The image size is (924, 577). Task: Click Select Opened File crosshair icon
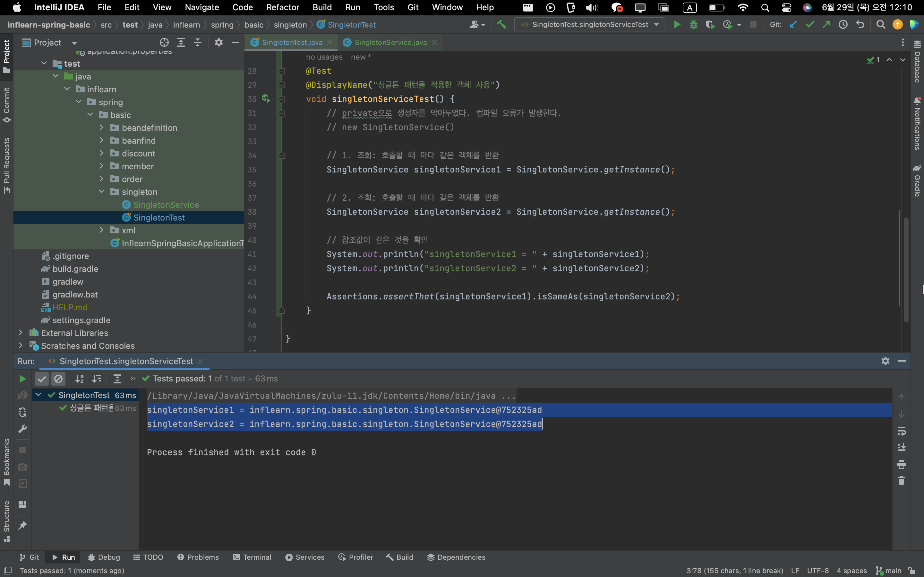(x=164, y=42)
